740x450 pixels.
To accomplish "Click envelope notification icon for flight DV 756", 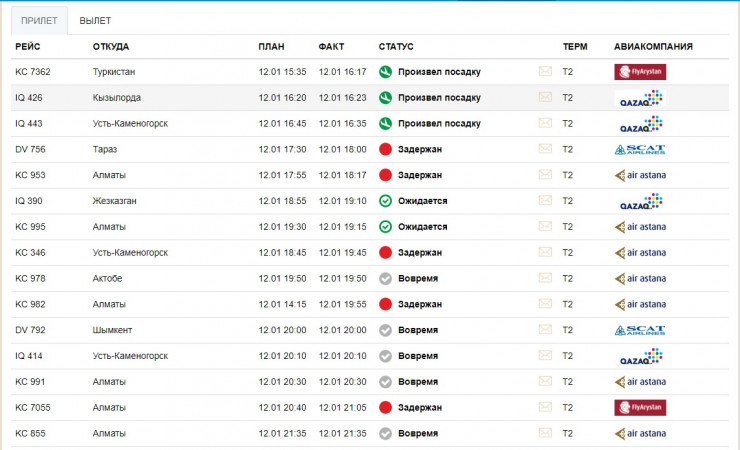I will point(545,149).
